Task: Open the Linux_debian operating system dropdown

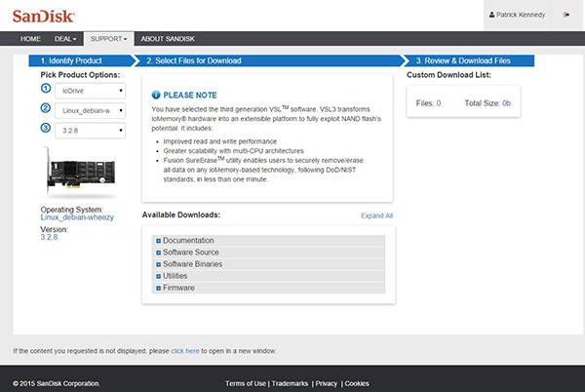Action: [x=87, y=111]
